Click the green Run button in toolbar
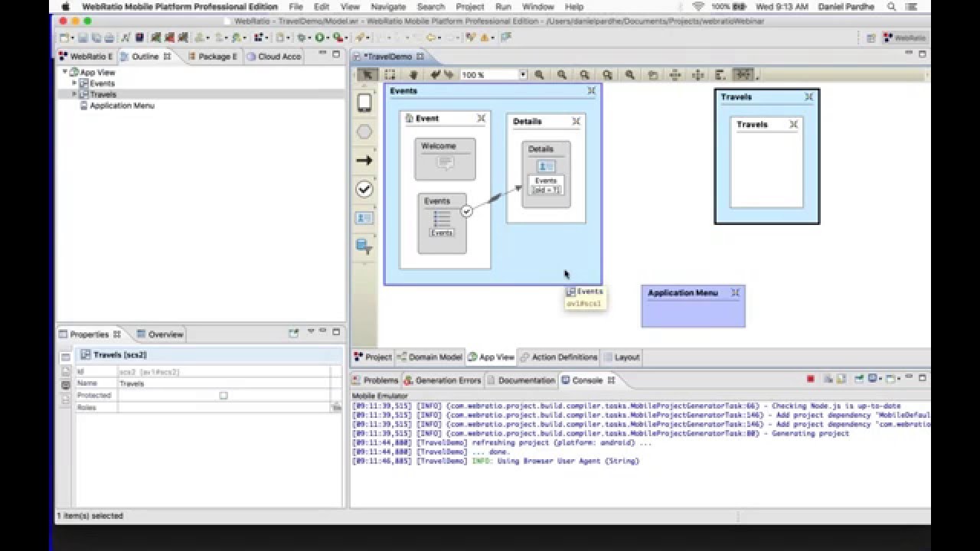Viewport: 980px width, 551px height. (320, 37)
